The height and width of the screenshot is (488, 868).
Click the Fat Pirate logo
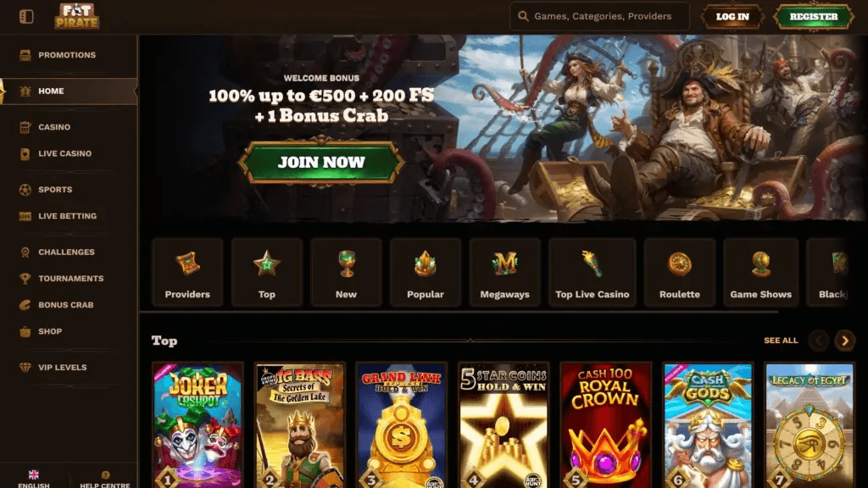pyautogui.click(x=77, y=16)
